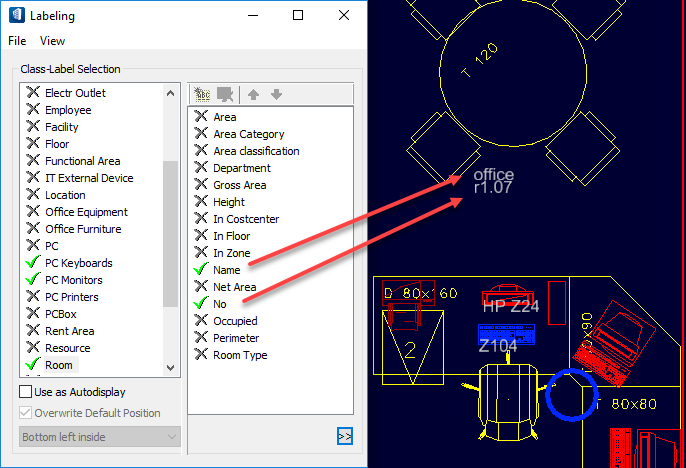
Task: Select Gross Area label
Action: (x=239, y=185)
